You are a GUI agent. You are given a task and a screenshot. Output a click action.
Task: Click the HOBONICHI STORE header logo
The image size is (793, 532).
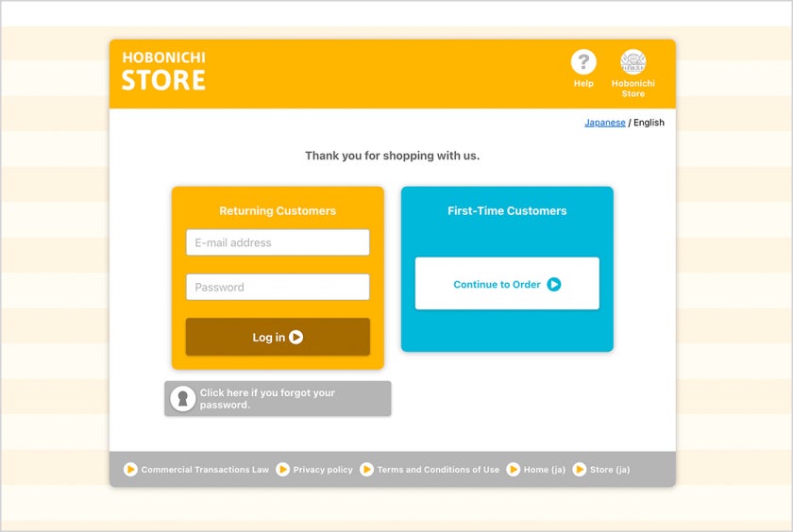pyautogui.click(x=163, y=72)
